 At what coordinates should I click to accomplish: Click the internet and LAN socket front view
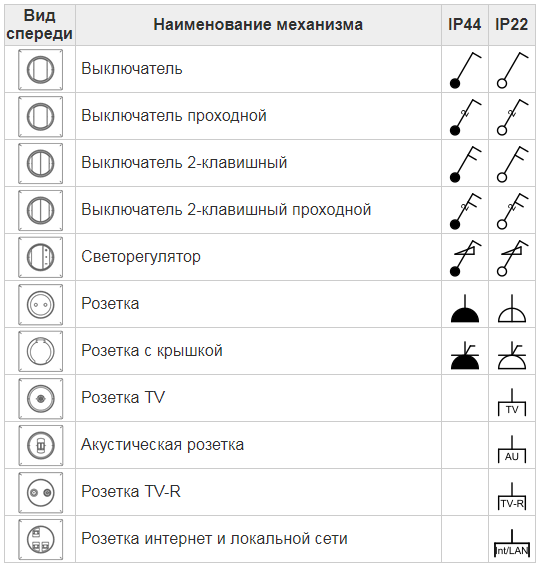pos(40,539)
